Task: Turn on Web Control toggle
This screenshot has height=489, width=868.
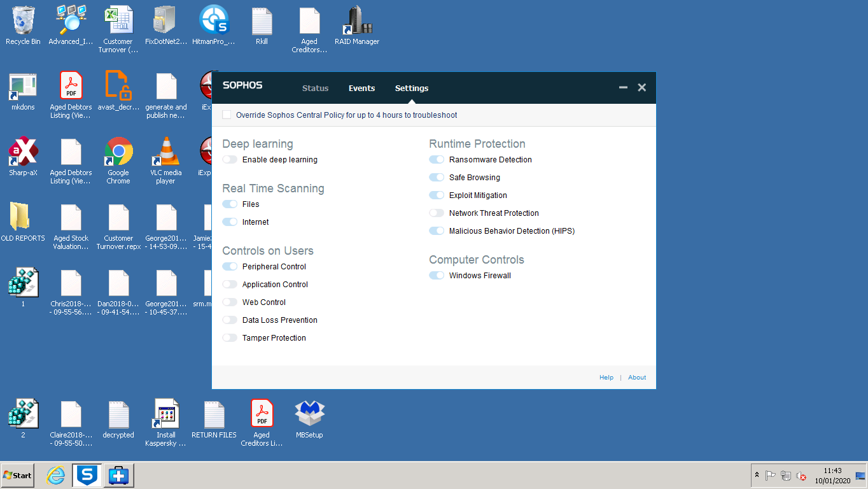Action: 230,302
